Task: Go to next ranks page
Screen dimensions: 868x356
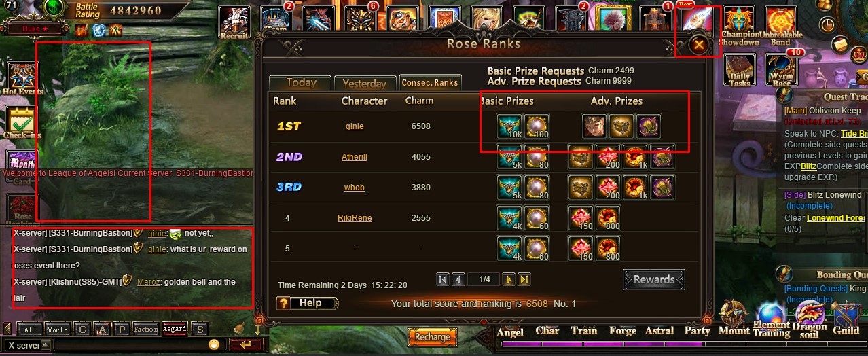Action: pos(510,279)
